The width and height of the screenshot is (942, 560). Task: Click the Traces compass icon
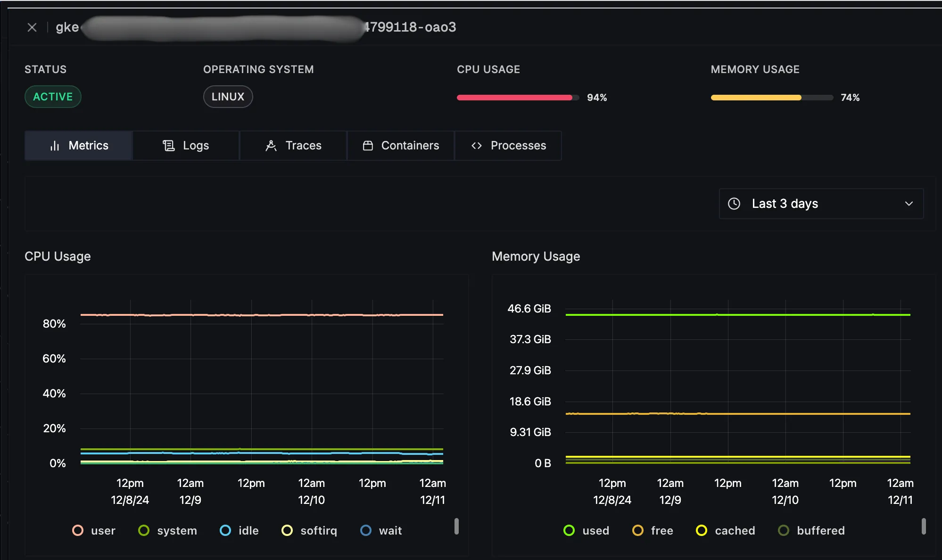point(271,146)
